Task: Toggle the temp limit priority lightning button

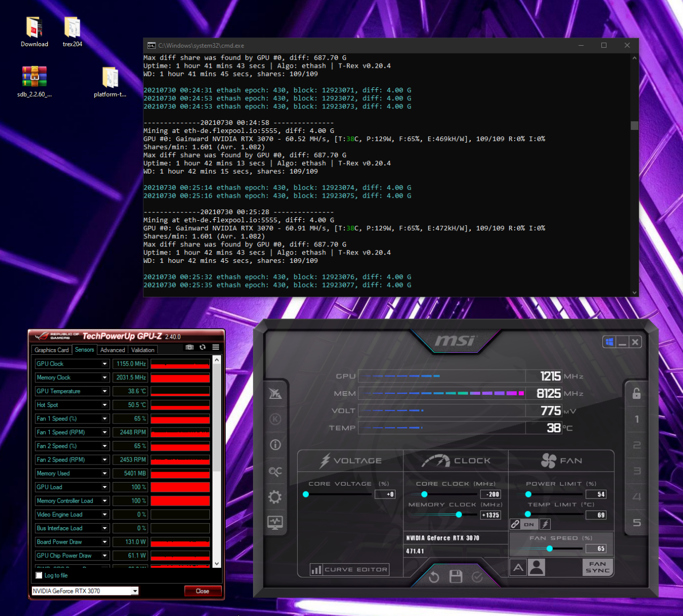Action: pyautogui.click(x=545, y=524)
